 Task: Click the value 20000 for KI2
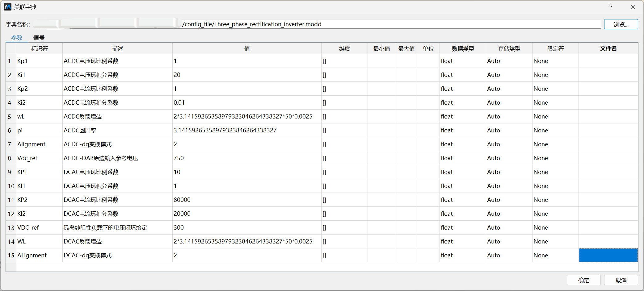(247, 214)
